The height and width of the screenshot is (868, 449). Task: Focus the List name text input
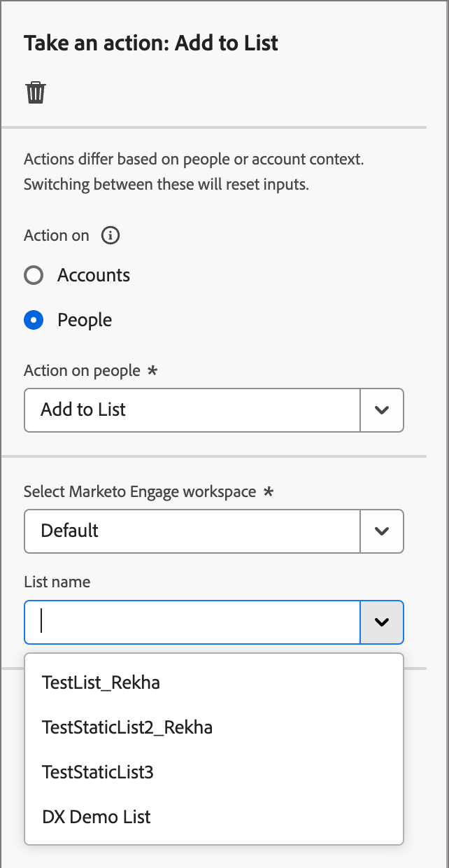192,622
